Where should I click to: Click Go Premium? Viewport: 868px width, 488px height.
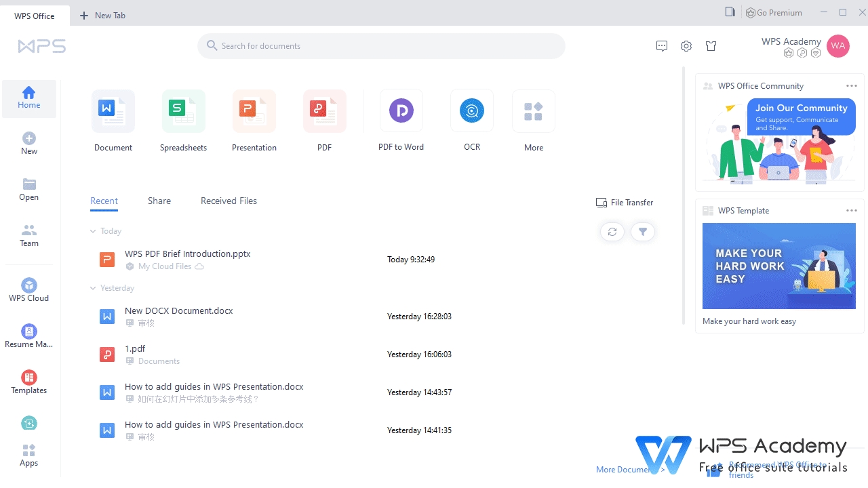774,12
